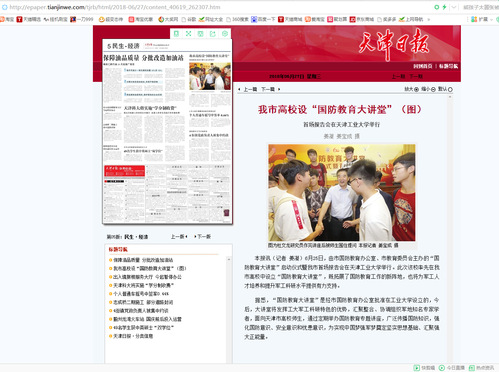Expand bookmarks overflow chevron
This screenshot has width=499, height=372.
[429, 20]
